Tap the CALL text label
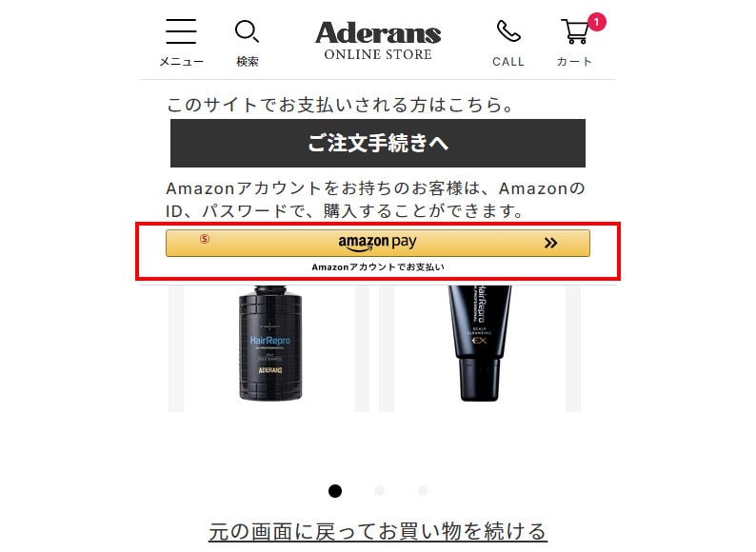Viewport: 756px width, 552px height. (x=508, y=62)
